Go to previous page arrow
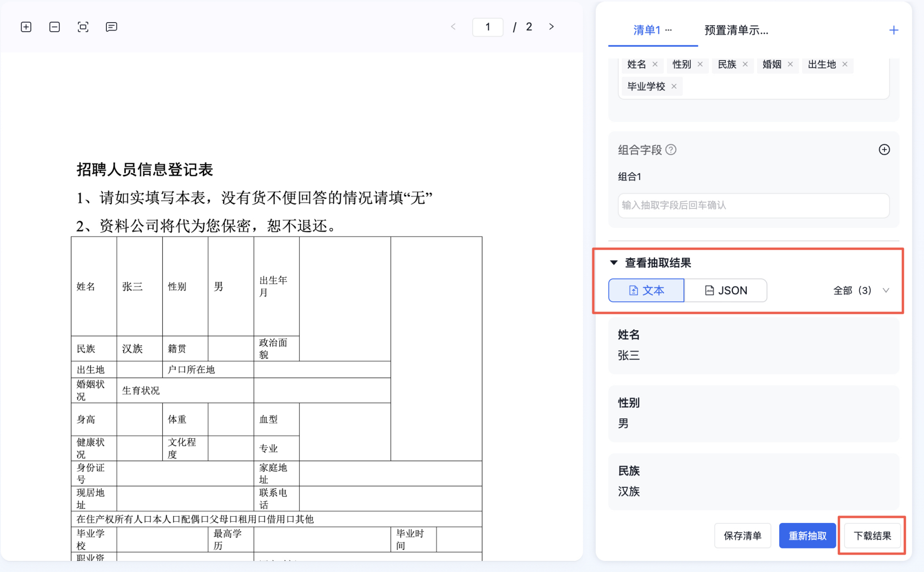 coord(453,26)
